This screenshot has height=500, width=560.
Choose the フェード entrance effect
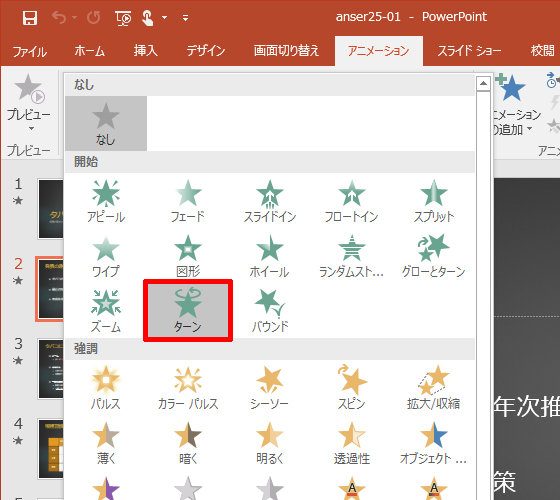(188, 201)
